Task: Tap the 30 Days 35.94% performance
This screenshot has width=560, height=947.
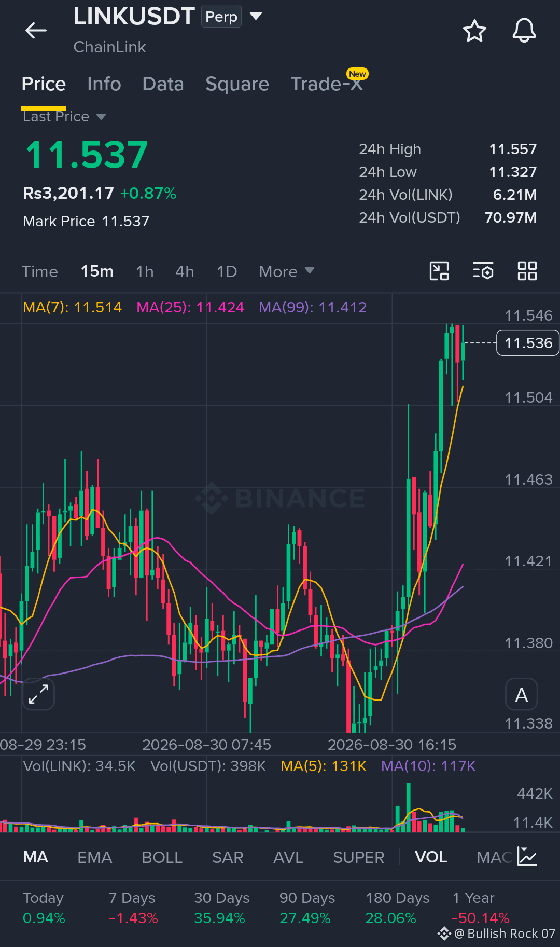Action: tap(221, 908)
